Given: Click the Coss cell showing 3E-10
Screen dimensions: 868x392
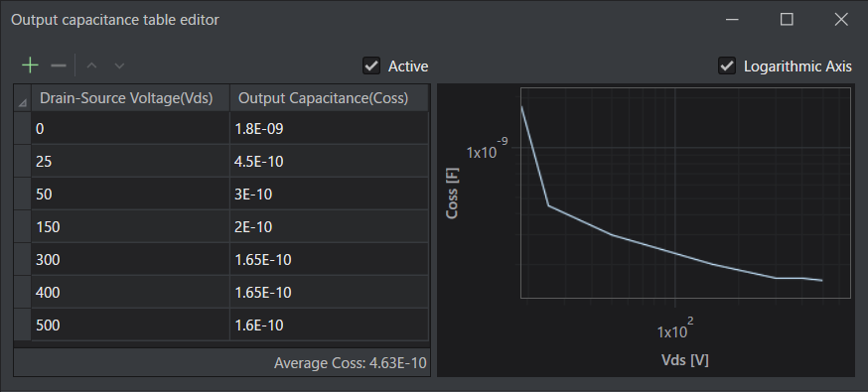Looking at the screenshot, I should (x=329, y=195).
